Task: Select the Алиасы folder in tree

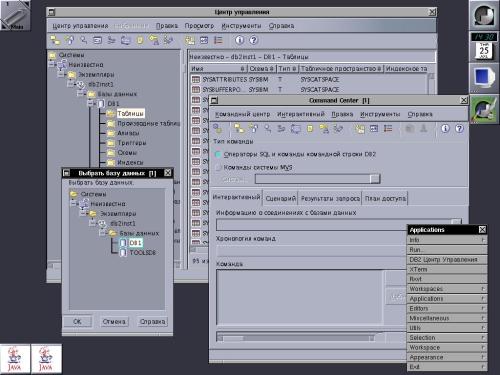Action: pyautogui.click(x=128, y=133)
